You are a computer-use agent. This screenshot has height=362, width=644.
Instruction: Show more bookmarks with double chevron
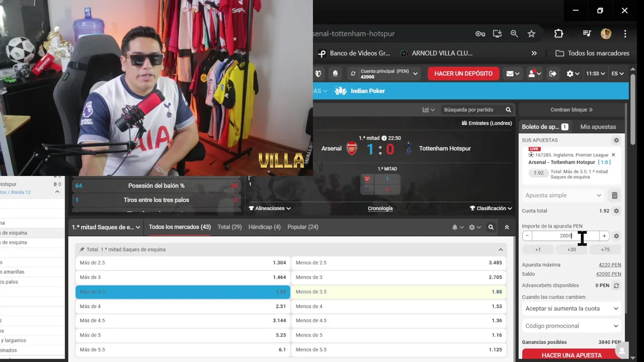534,53
